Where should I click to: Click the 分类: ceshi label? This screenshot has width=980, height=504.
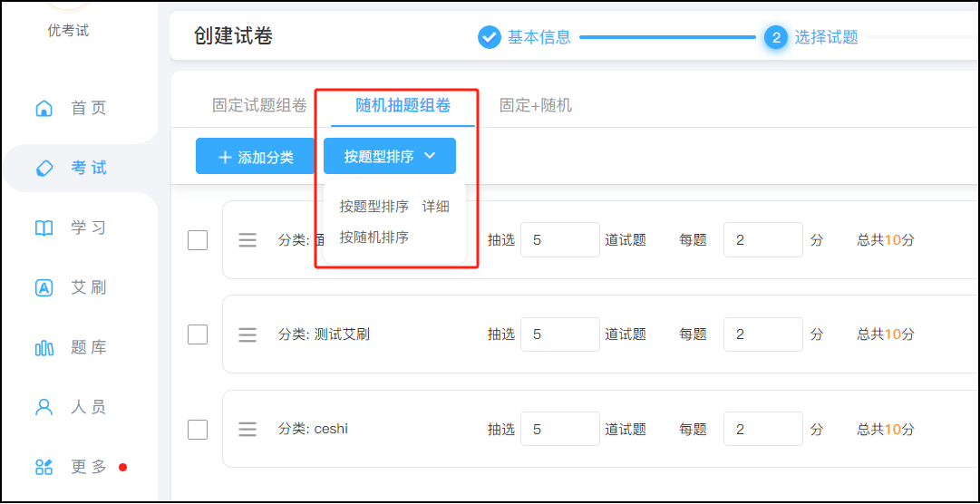click(313, 430)
